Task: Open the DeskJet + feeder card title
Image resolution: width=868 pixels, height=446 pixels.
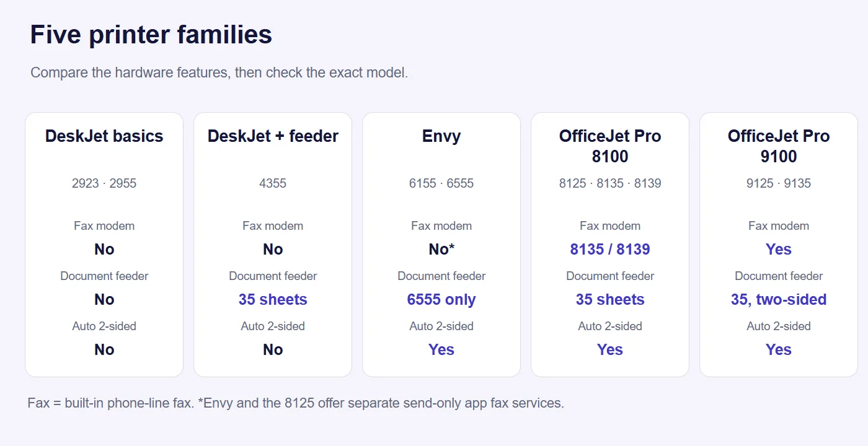Action: tap(273, 136)
